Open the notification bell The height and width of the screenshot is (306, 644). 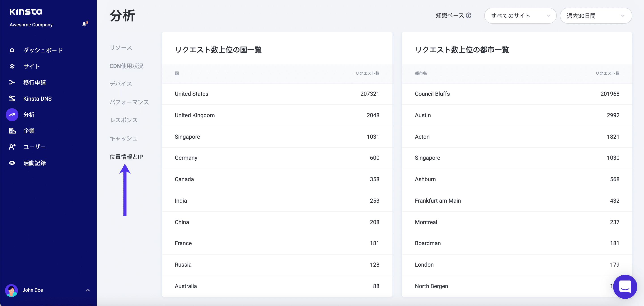pyautogui.click(x=84, y=24)
